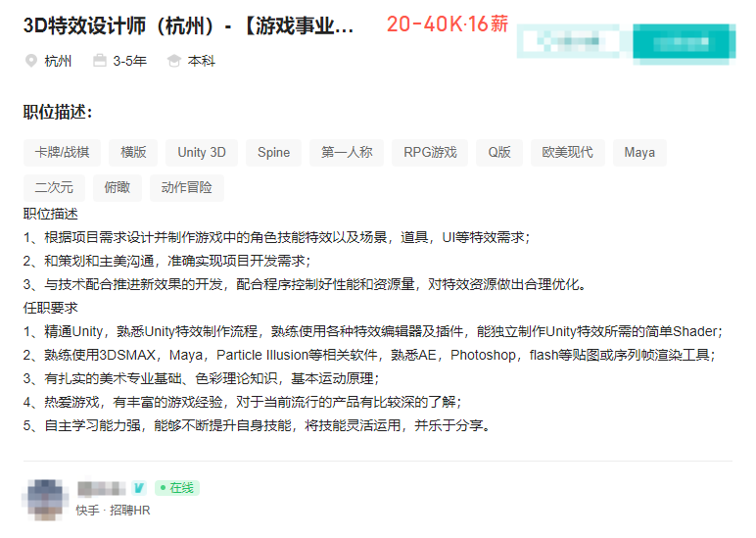Click the 第一人称 tag
Screen dimensions: 756x538
point(347,152)
